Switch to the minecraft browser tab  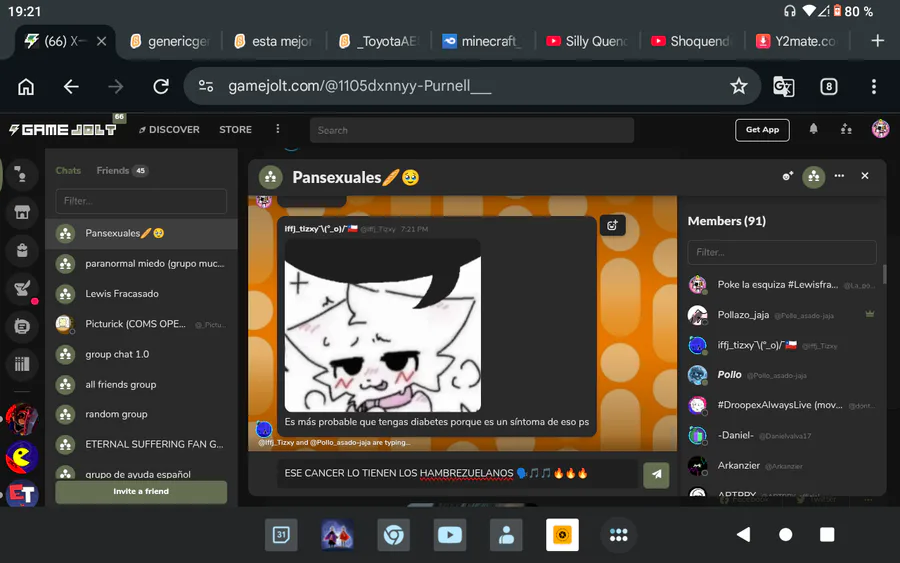(x=482, y=41)
